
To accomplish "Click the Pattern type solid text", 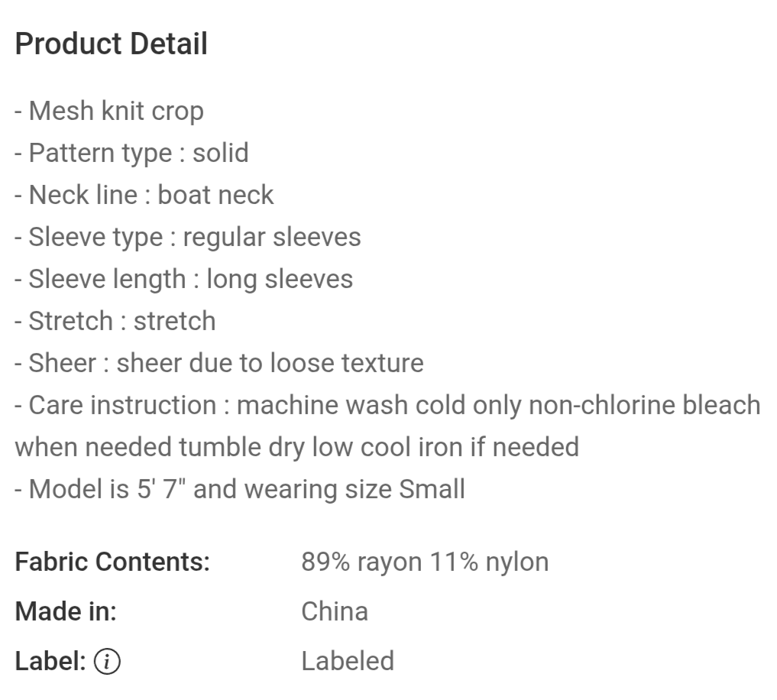I will click(132, 153).
